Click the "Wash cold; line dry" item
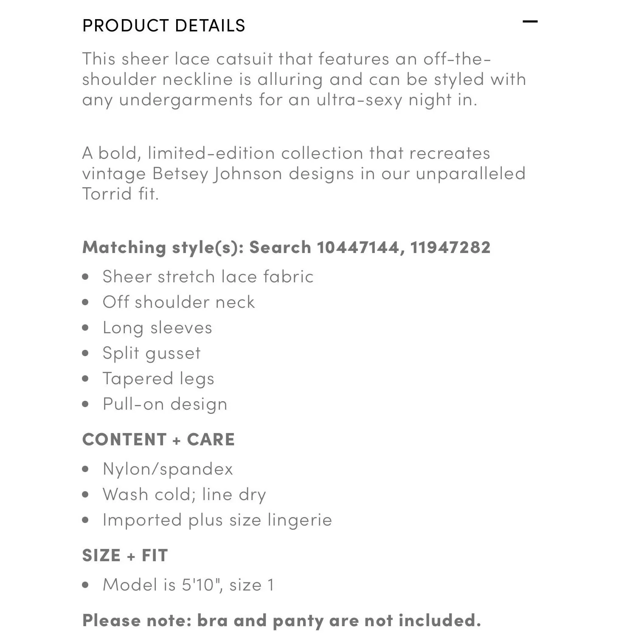The width and height of the screenshot is (644, 644). click(x=184, y=495)
